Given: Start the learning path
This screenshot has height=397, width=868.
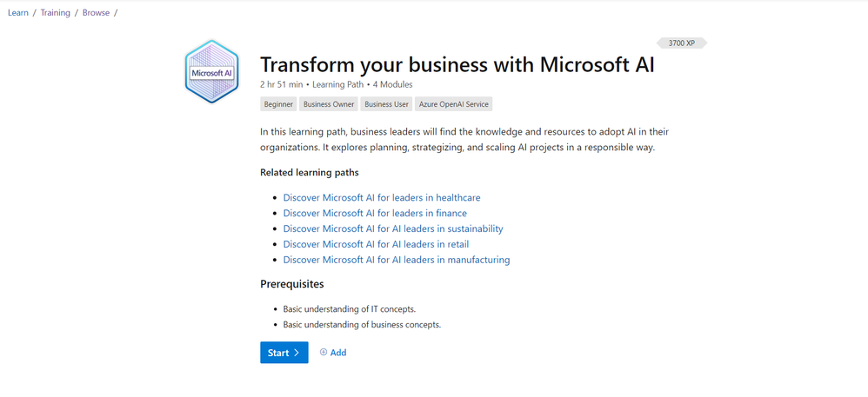Looking at the screenshot, I should (284, 353).
